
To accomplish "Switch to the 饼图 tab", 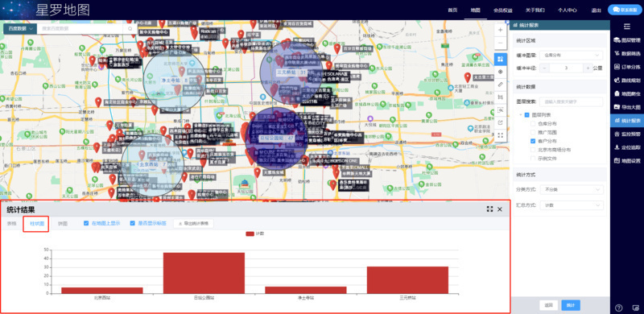I will click(63, 224).
